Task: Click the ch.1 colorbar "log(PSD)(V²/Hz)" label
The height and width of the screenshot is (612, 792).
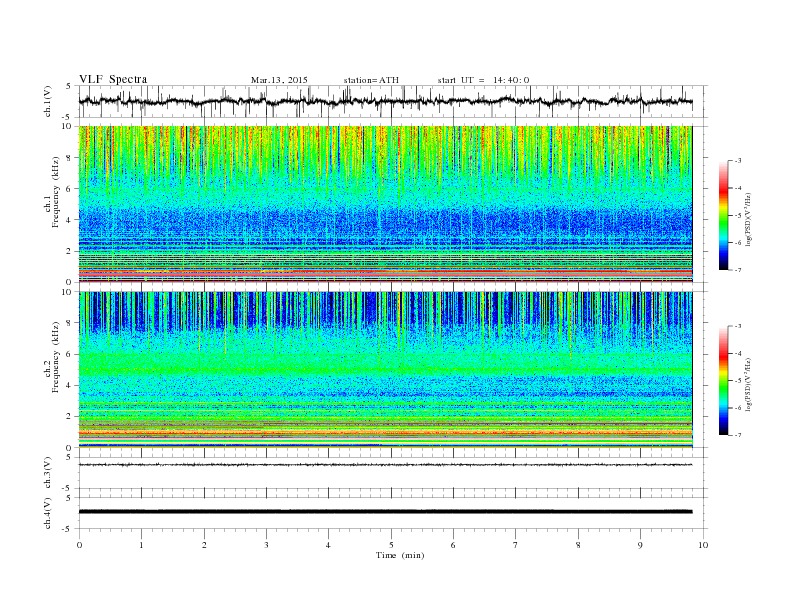Action: 749,218
